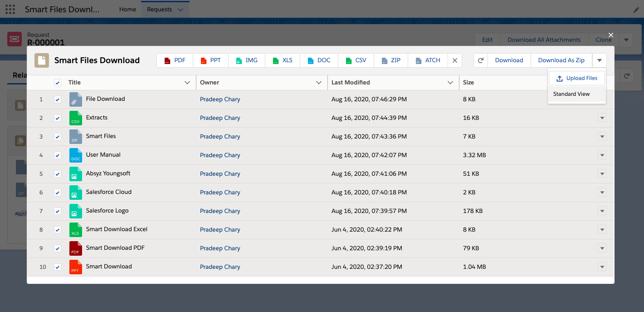Click the Salesforce app launcher grid
Viewport: 644px width, 312px height.
[x=10, y=9]
